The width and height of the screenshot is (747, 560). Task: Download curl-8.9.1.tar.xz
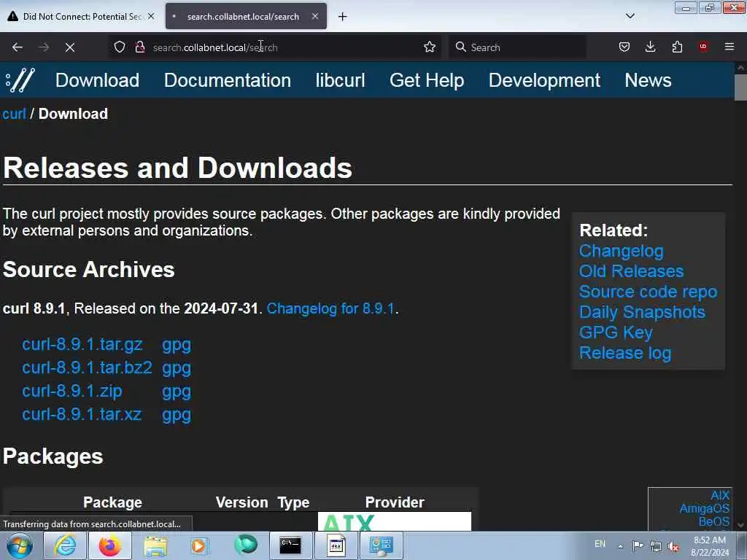(82, 414)
